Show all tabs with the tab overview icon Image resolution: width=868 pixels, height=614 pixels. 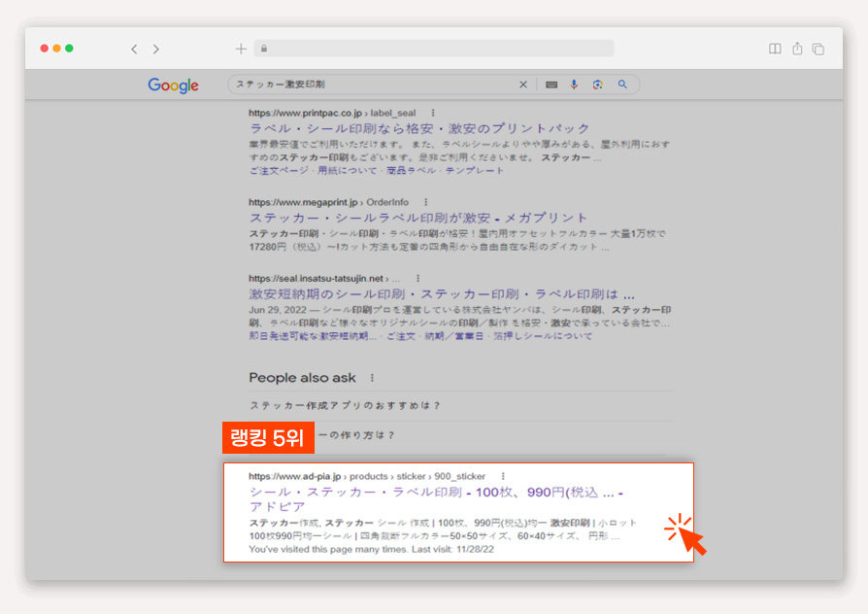point(818,49)
